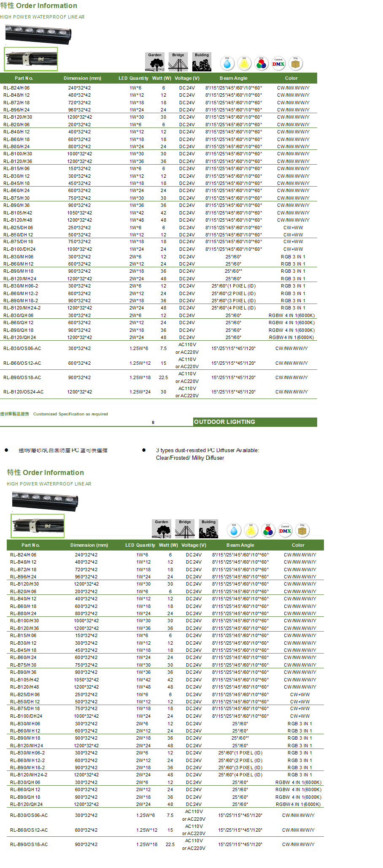Screen dimensions: 383x868
Task: Click the cardboard box weight icon in the second section
Action: [302, 530]
